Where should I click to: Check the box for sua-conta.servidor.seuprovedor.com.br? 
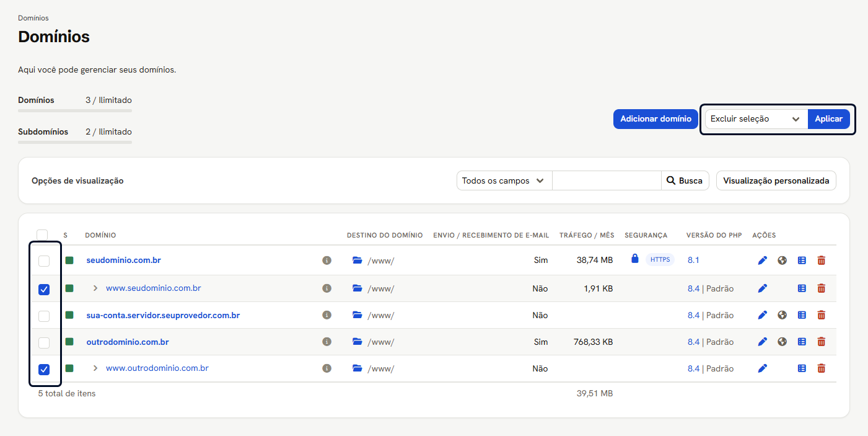[44, 316]
